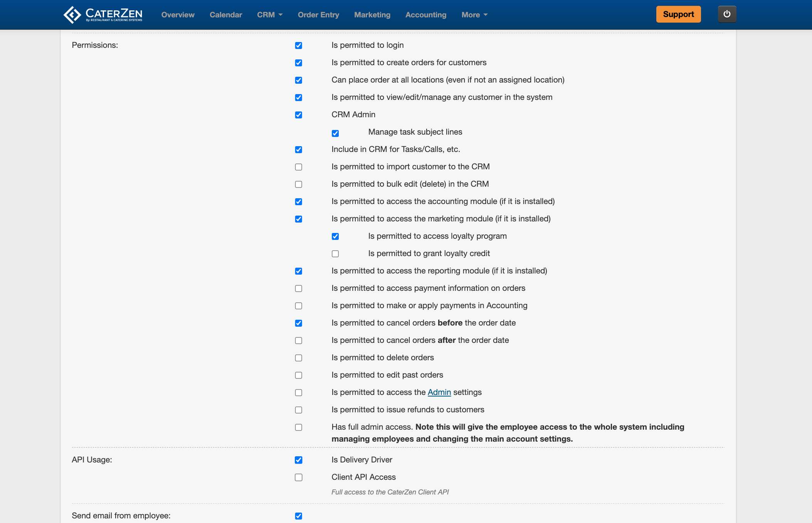This screenshot has width=812, height=523.
Task: Check 'access payment information on orders'
Action: [299, 288]
